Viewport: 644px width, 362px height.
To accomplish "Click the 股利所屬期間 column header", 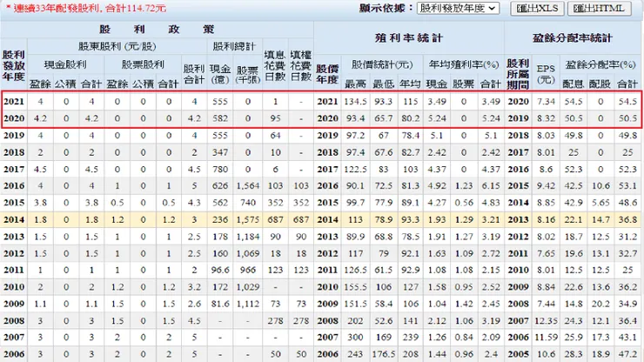I will point(518,74).
